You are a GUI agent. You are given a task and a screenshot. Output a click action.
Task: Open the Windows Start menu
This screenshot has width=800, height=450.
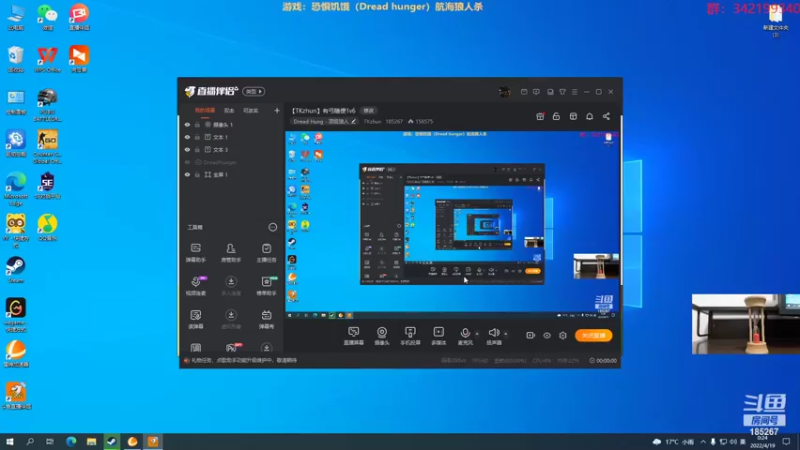pyautogui.click(x=10, y=441)
